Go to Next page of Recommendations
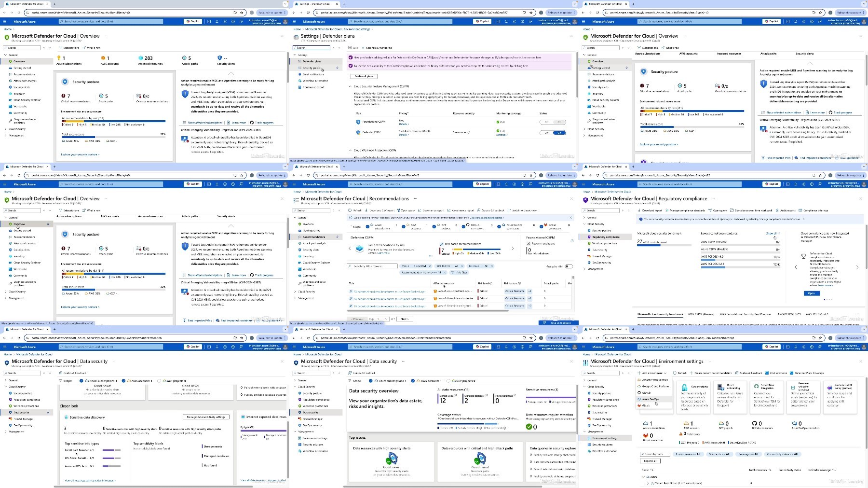868x488 pixels. coord(405,319)
